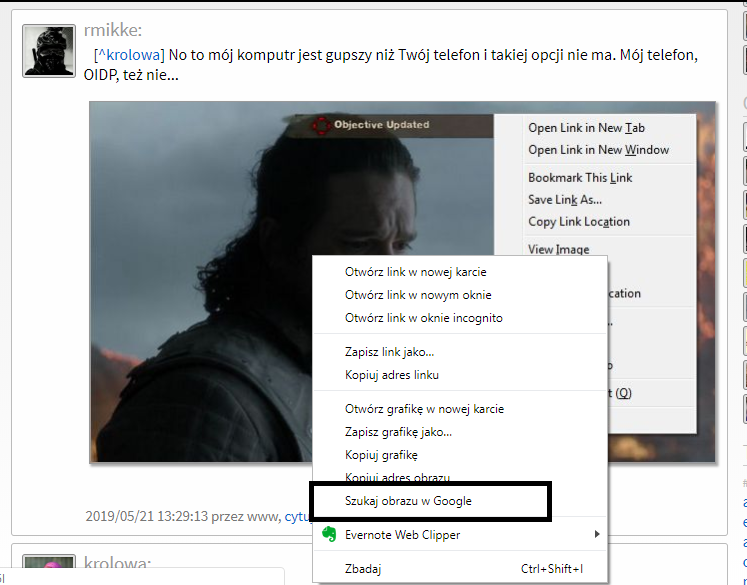Click 'Szukaj obrazu w Google' option

(x=460, y=501)
